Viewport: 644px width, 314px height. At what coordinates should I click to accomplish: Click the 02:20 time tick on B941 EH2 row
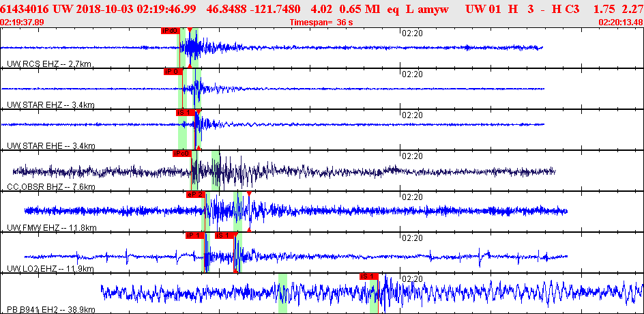tap(412, 279)
